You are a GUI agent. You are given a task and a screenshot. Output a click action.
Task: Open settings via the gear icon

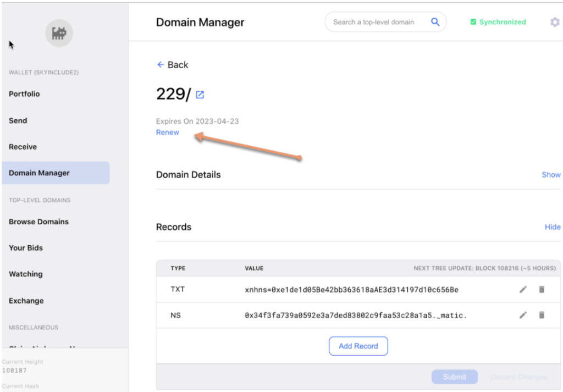point(555,22)
